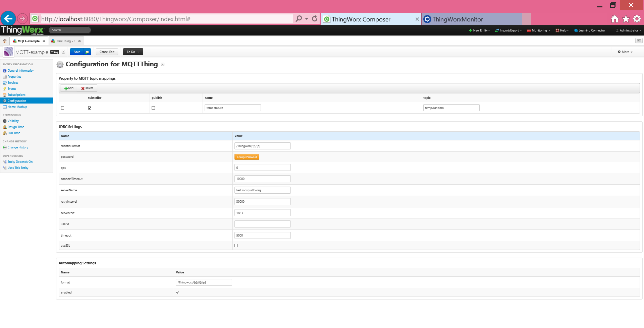Image resolution: width=644 pixels, height=328 pixels.
Task: Enable publish for temperature mapping
Action: [x=153, y=108]
